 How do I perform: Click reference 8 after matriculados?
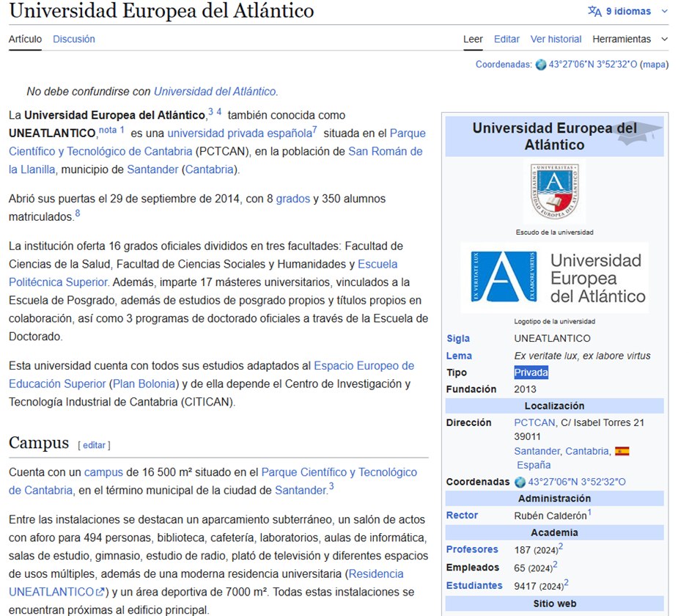pyautogui.click(x=78, y=213)
